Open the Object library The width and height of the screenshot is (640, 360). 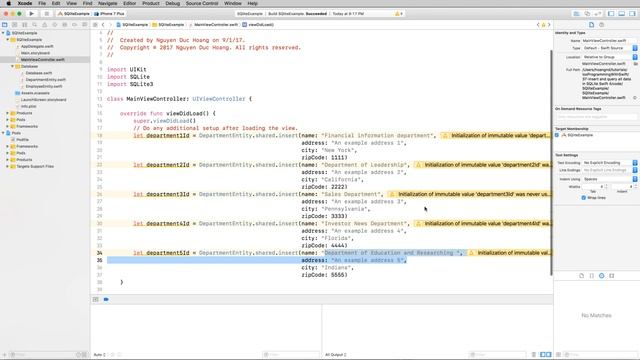click(602, 276)
